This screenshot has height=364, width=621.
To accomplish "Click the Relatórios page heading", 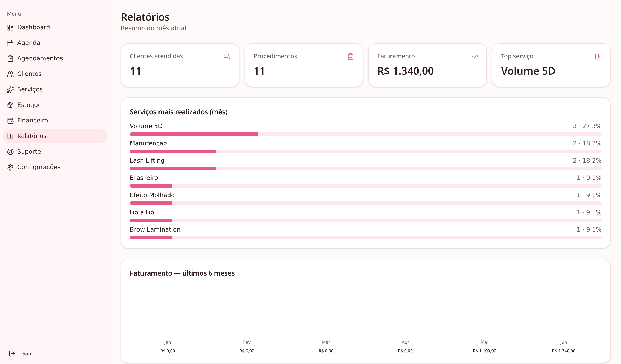I will (x=145, y=17).
